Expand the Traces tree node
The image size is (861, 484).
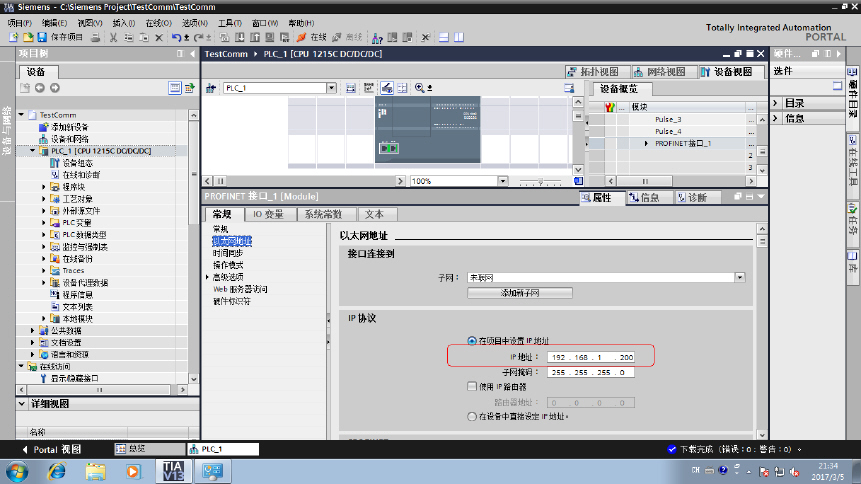[44, 270]
